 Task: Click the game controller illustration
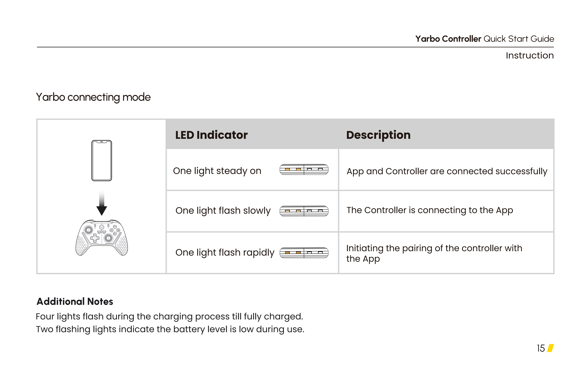click(102, 238)
